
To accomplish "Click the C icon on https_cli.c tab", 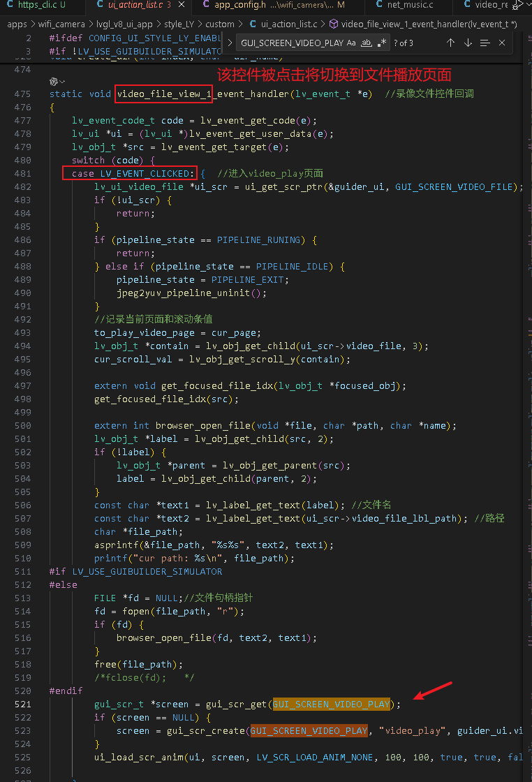I will coord(10,4).
